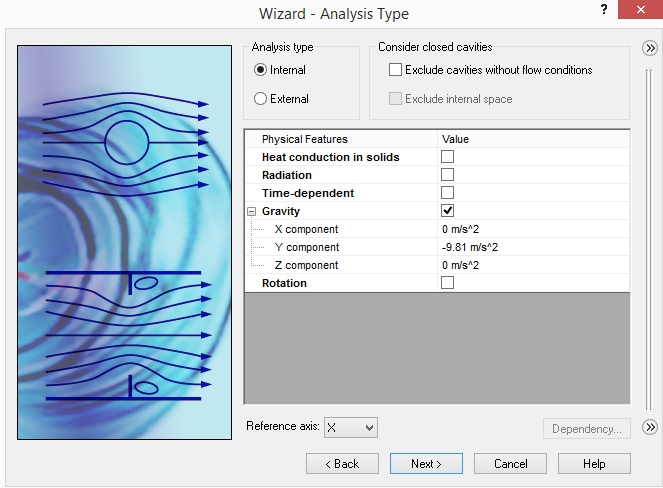Edit the X component gravity value
The width and height of the screenshot is (663, 488).
(534, 229)
